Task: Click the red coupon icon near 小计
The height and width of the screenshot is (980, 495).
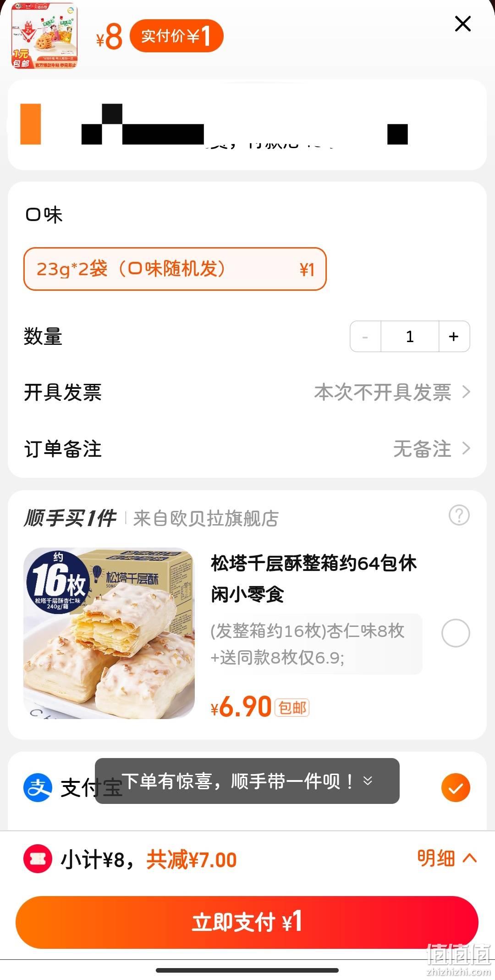Action: pyautogui.click(x=38, y=859)
